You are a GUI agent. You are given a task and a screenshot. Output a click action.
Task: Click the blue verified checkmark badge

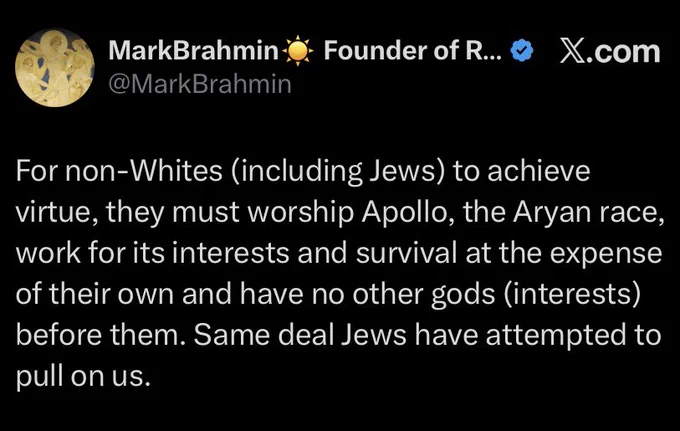point(522,51)
